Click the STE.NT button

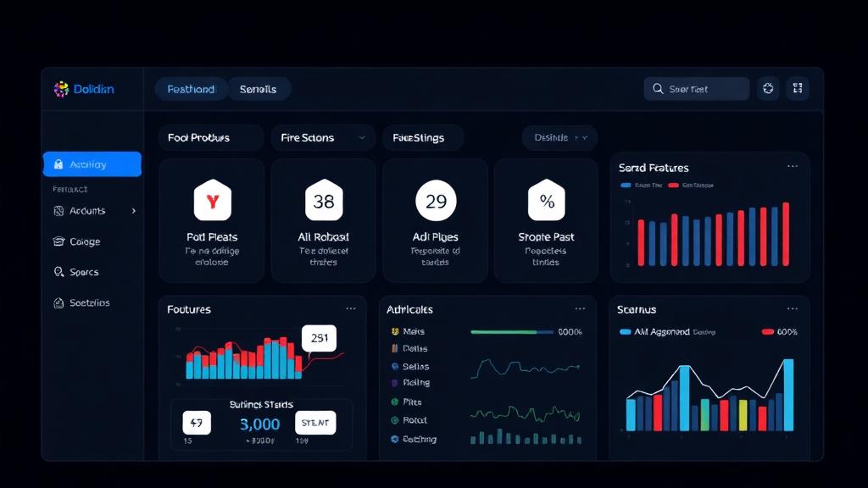point(315,423)
